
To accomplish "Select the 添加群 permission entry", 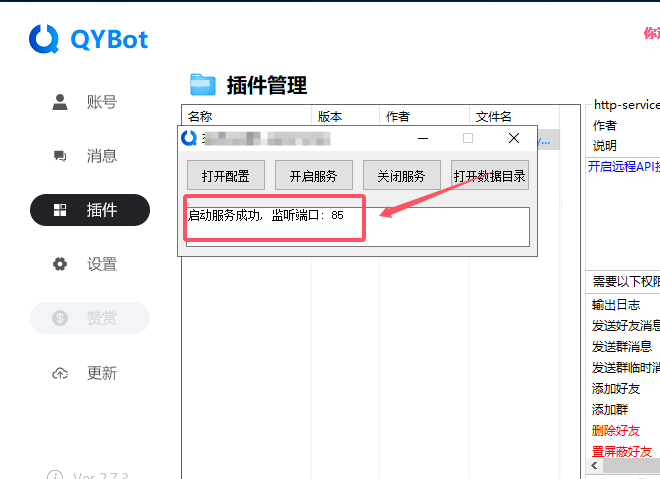I will tap(610, 409).
